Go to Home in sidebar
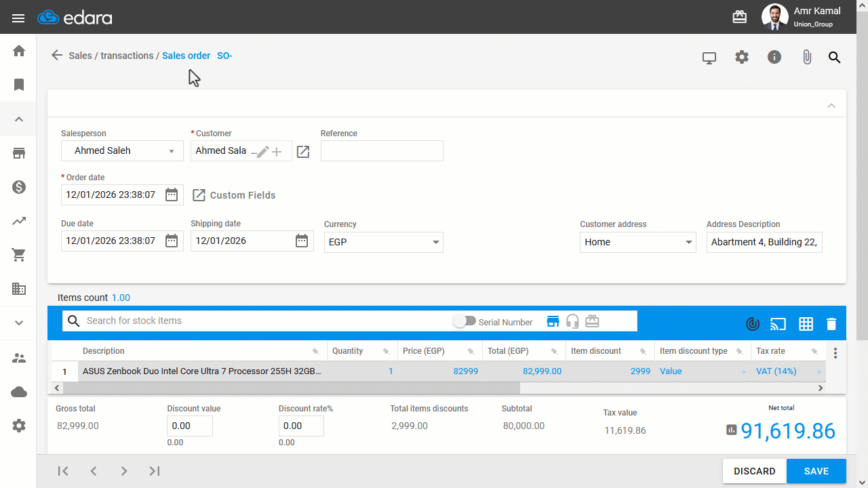 pos(19,51)
